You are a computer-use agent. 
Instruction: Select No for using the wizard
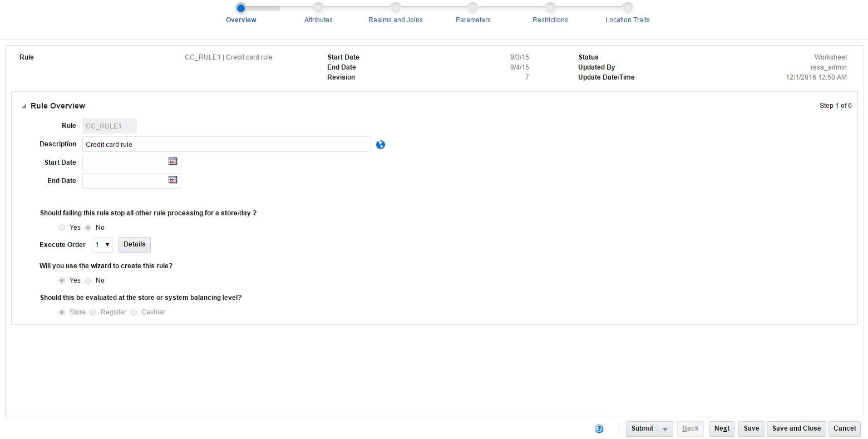tap(88, 280)
